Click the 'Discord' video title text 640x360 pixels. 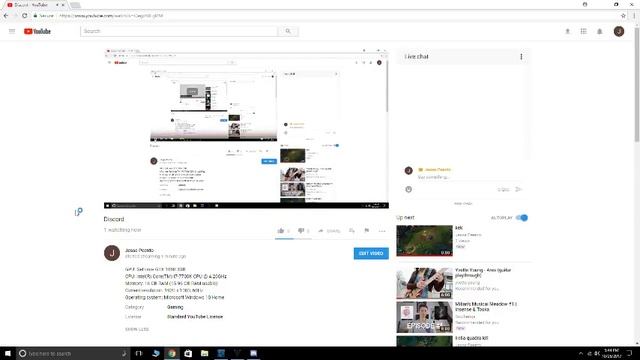(114, 219)
